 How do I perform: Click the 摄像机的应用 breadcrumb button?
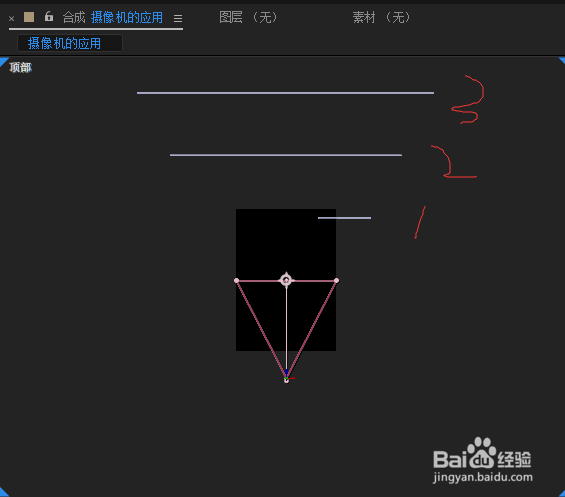click(70, 43)
